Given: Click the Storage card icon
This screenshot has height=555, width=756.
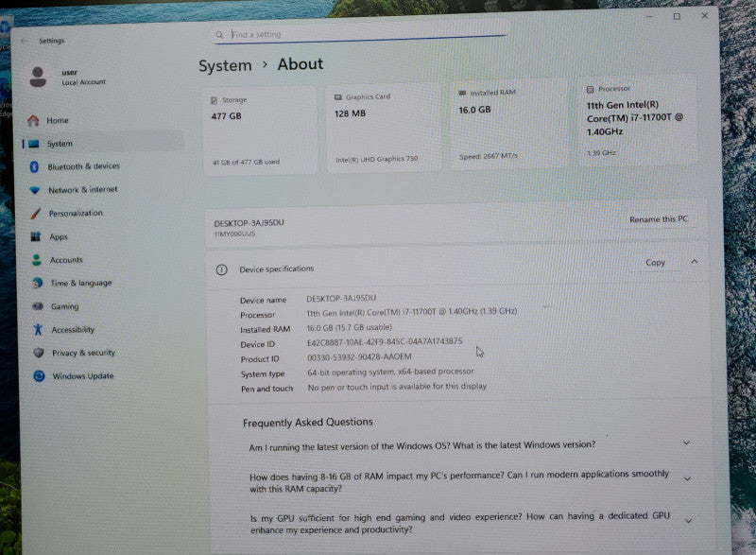Looking at the screenshot, I should (x=215, y=100).
